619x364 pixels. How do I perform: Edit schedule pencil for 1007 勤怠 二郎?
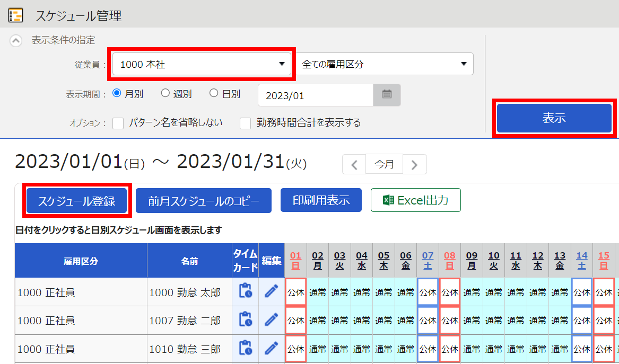271,320
